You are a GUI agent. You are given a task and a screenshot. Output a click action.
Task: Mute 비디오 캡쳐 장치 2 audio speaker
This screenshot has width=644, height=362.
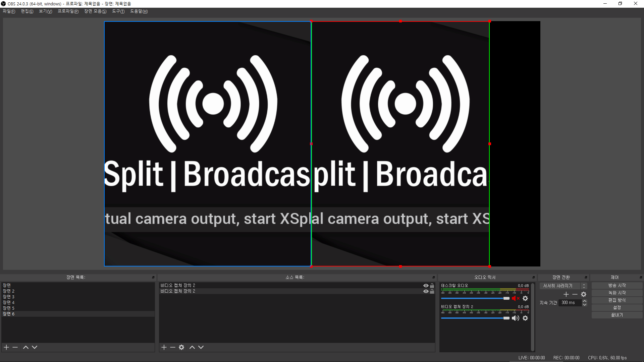(515, 318)
